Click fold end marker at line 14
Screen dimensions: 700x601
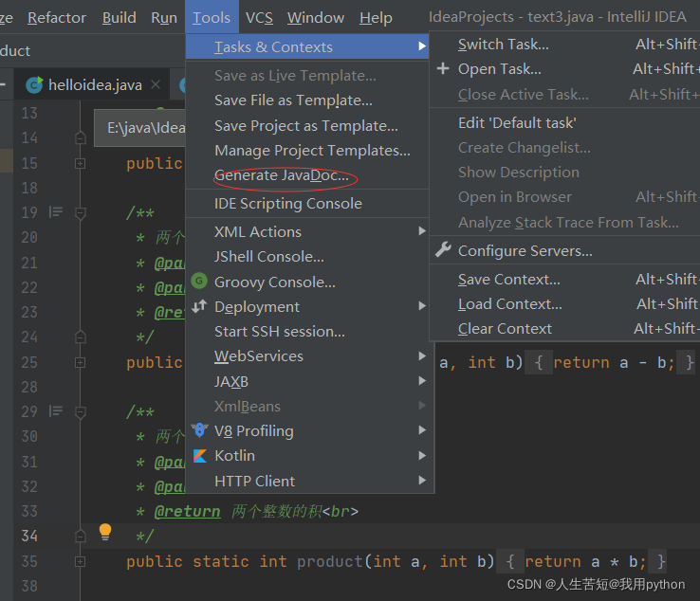(x=80, y=137)
